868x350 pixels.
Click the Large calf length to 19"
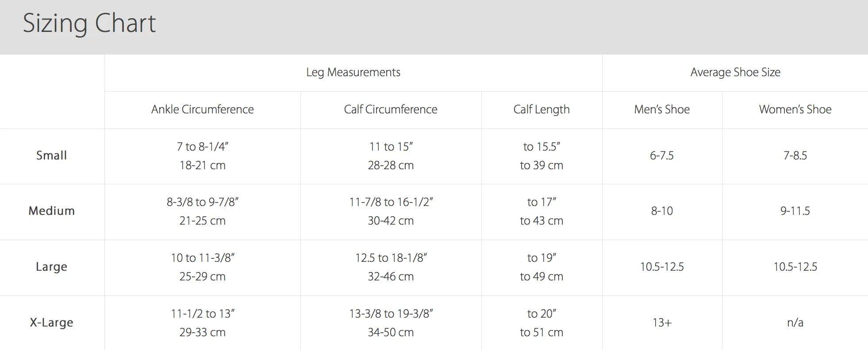pyautogui.click(x=541, y=258)
